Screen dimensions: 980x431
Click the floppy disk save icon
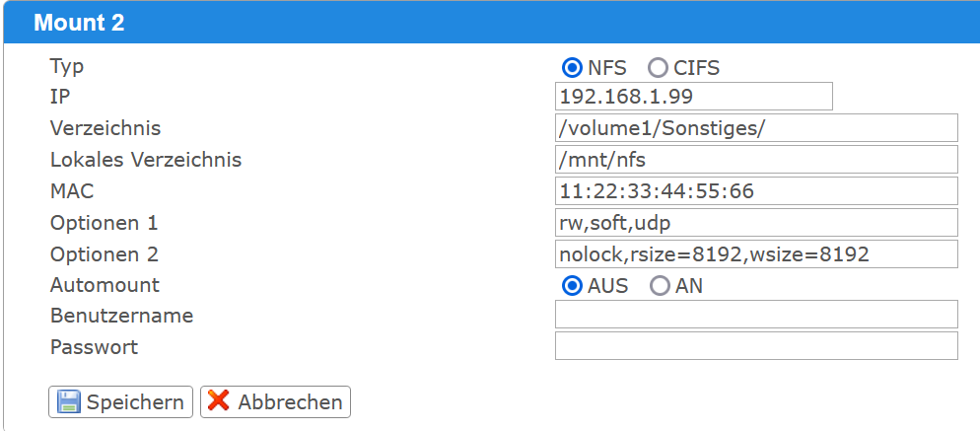tap(68, 401)
